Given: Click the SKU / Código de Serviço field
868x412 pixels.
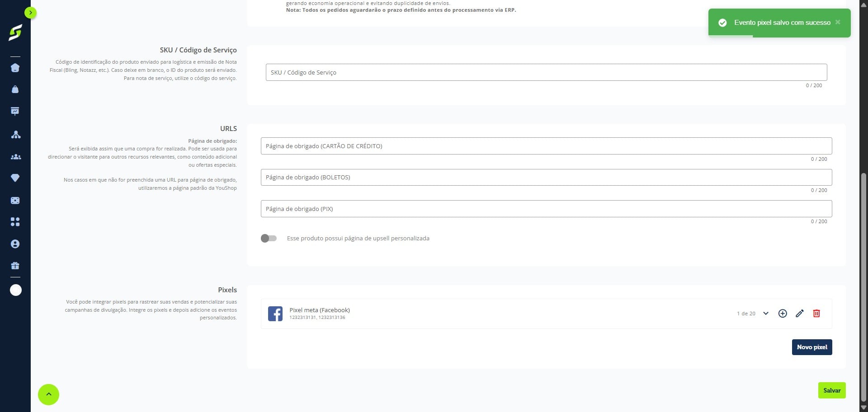Looking at the screenshot, I should (x=546, y=72).
